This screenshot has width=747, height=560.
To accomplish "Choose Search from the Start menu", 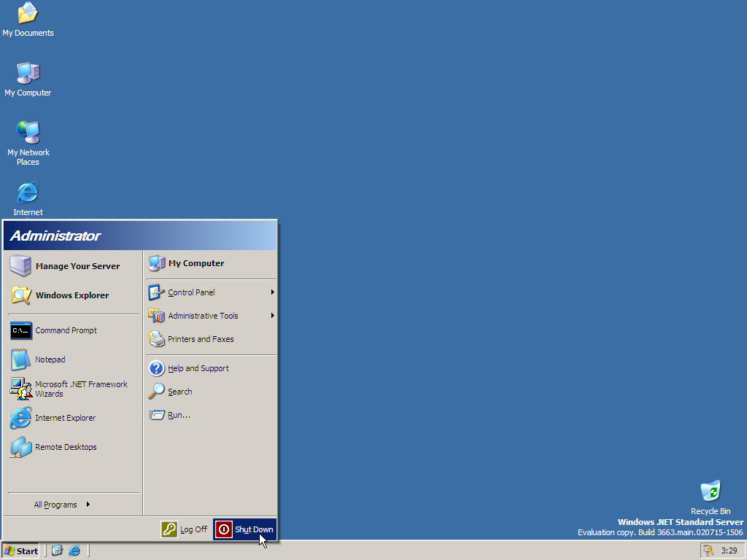I will pos(179,392).
